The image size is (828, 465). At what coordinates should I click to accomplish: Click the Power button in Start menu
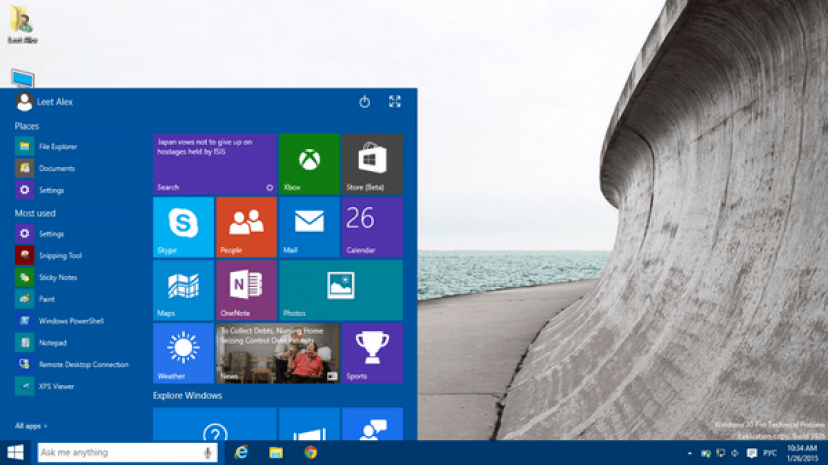pos(365,102)
